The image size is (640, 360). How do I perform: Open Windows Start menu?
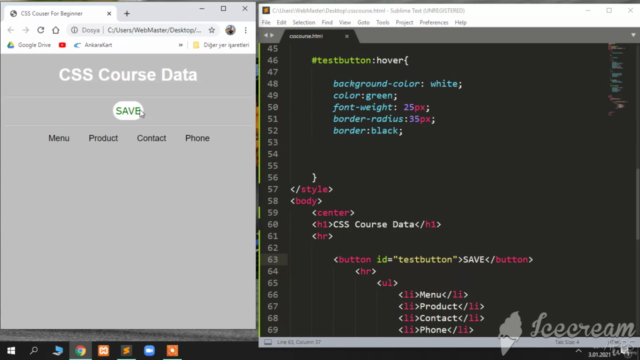pos(11,351)
